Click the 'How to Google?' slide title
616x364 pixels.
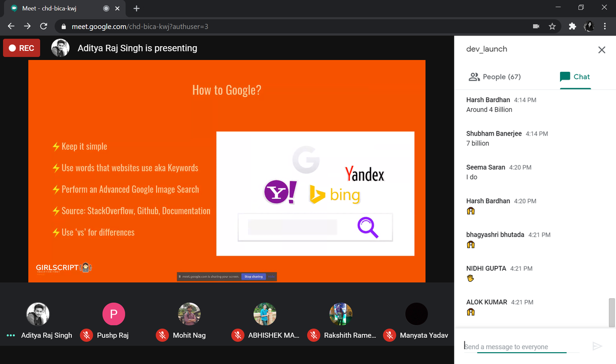pos(227,90)
